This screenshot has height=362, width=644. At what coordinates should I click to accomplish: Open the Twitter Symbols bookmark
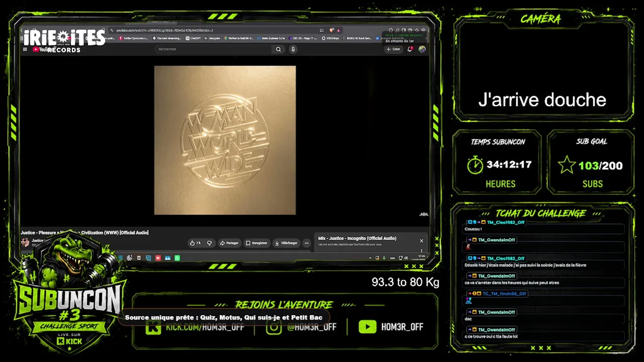[x=133, y=38]
